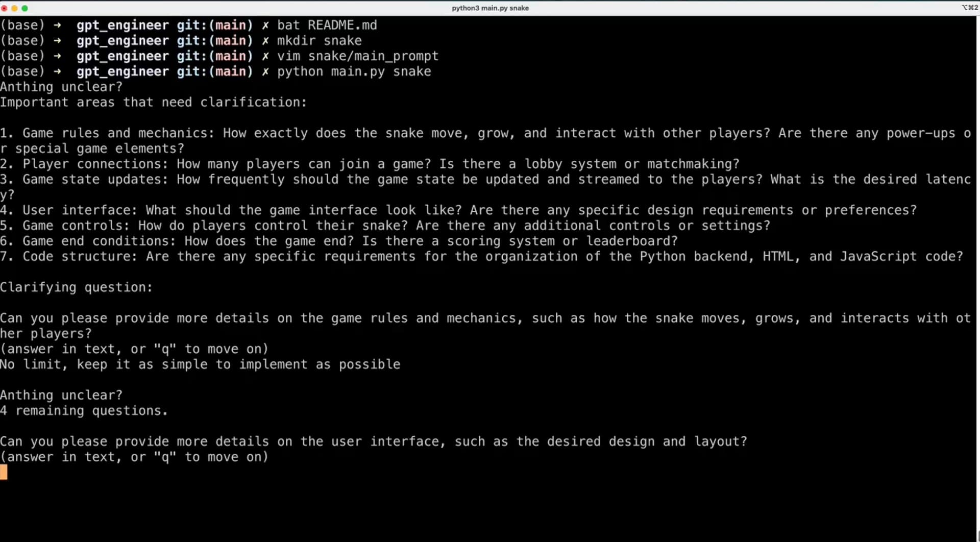Click the ✗ marker before 'mkdir snake'
Screen dimensions: 980x542
265,41
